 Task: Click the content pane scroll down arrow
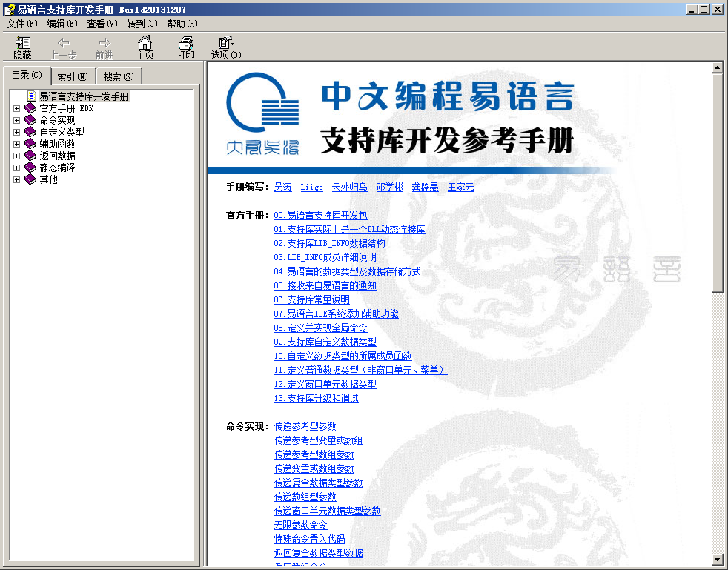point(718,560)
